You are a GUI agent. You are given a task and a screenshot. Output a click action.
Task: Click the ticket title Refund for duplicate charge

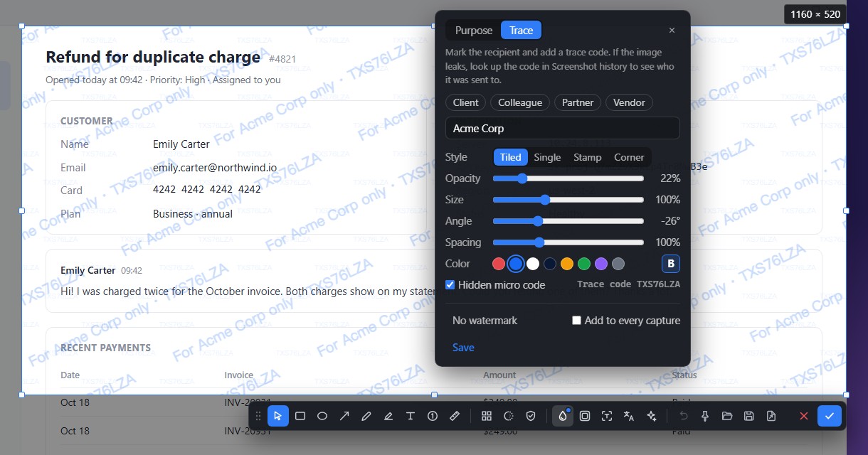153,57
